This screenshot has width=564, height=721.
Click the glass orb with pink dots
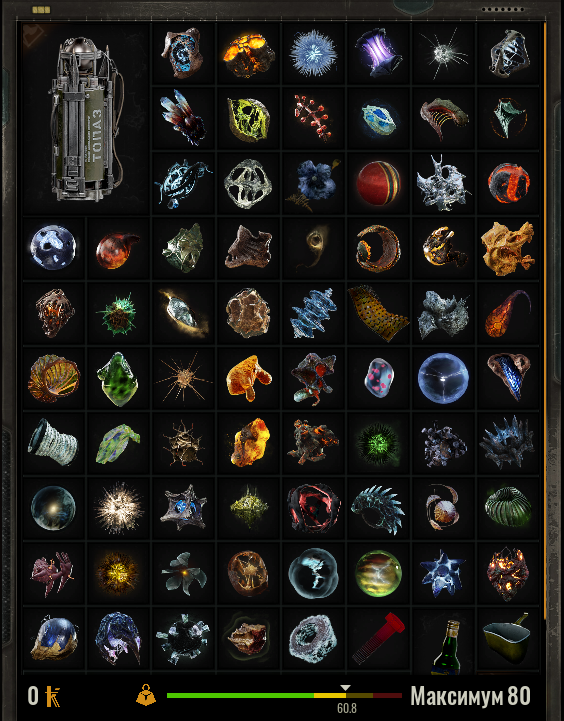click(x=379, y=378)
